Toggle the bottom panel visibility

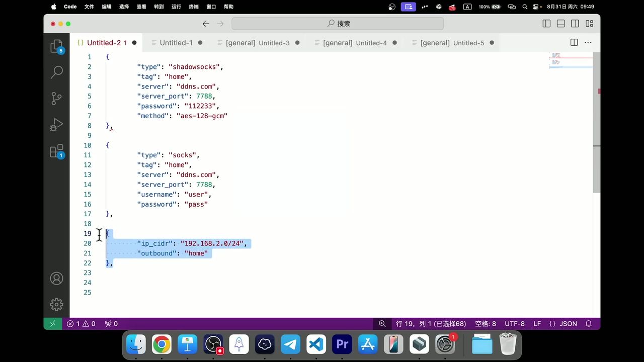pyautogui.click(x=560, y=23)
